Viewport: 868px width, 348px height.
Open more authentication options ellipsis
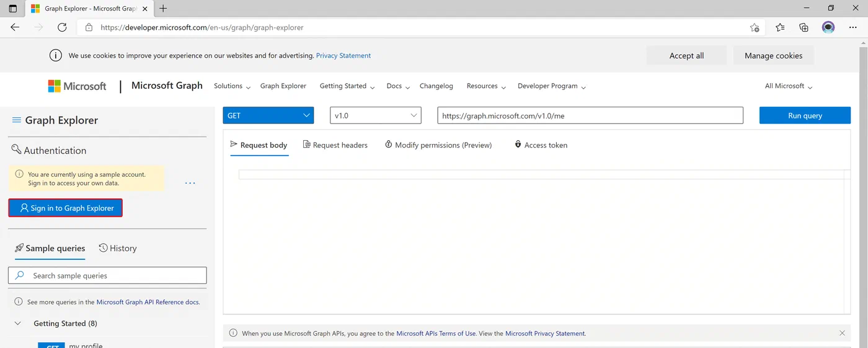click(x=190, y=183)
